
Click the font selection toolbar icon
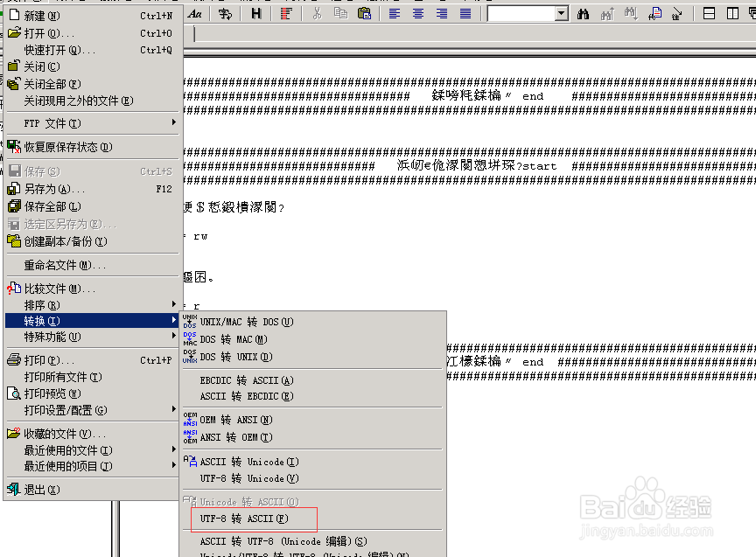click(195, 13)
